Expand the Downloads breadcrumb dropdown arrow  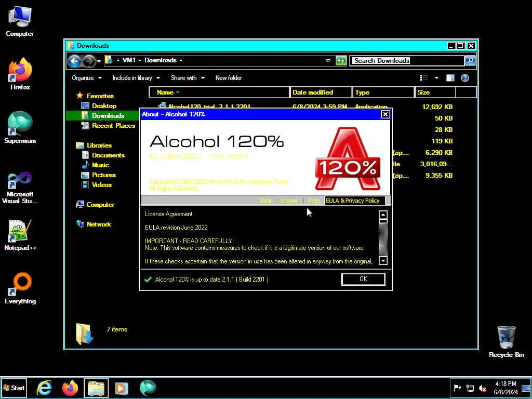[x=181, y=60]
